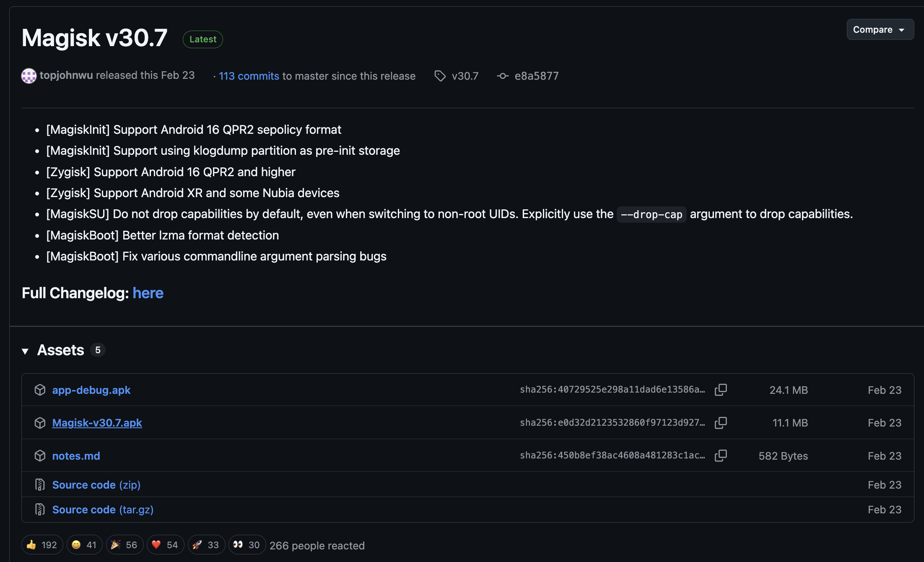Click the Magisk v30.7 release title
924x562 pixels.
click(95, 38)
